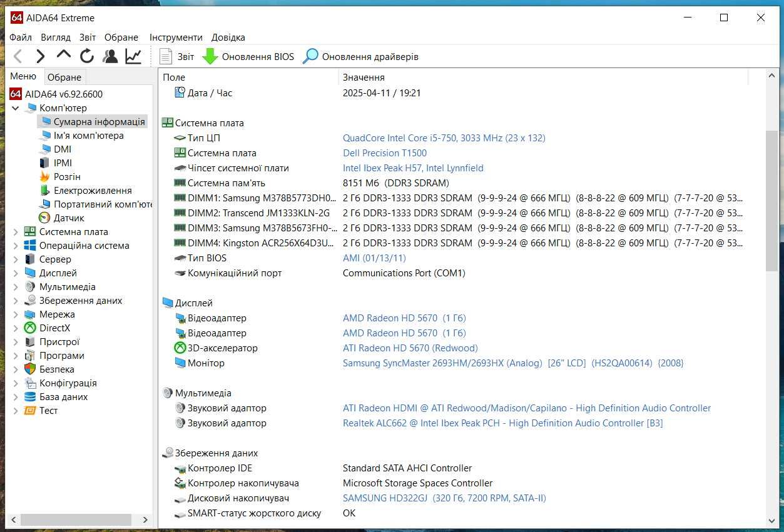
Task: Open the Датчик sensor item
Action: 69,218
